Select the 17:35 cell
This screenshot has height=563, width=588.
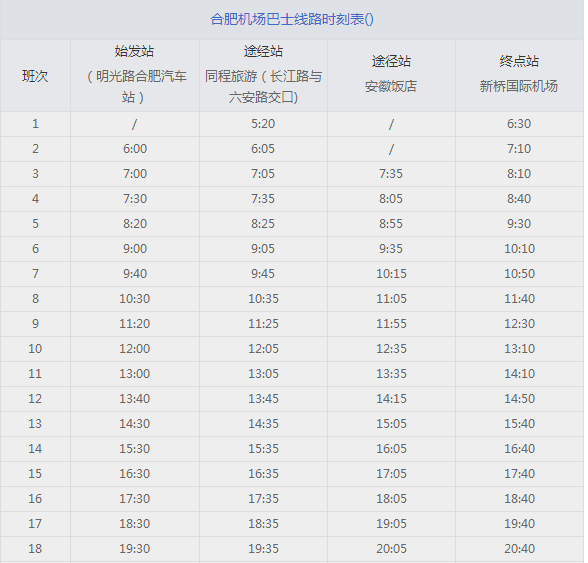tap(263, 499)
